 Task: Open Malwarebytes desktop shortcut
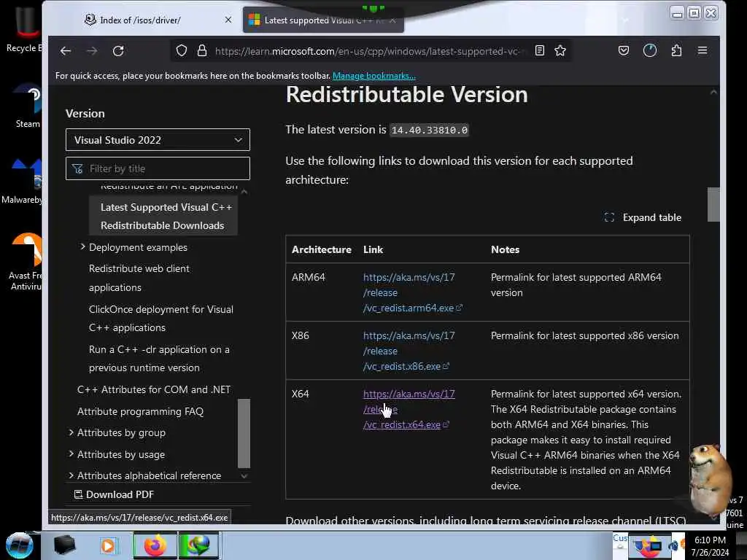click(23, 181)
